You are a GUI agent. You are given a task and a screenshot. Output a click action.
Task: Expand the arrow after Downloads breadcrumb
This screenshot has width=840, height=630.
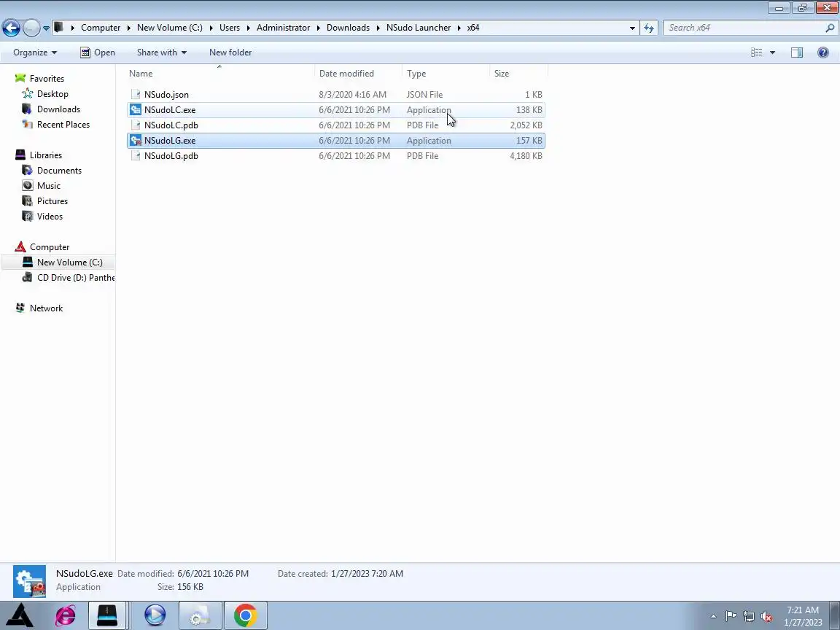point(378,28)
